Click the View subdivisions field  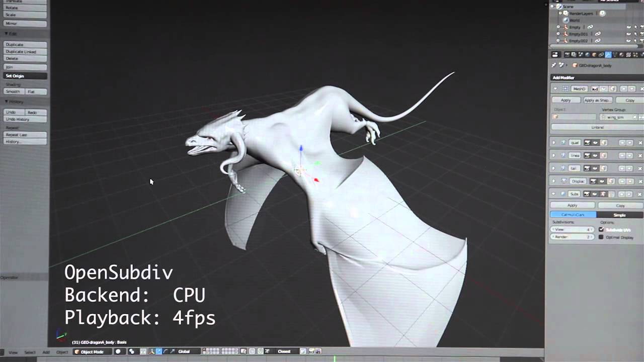[x=573, y=230]
